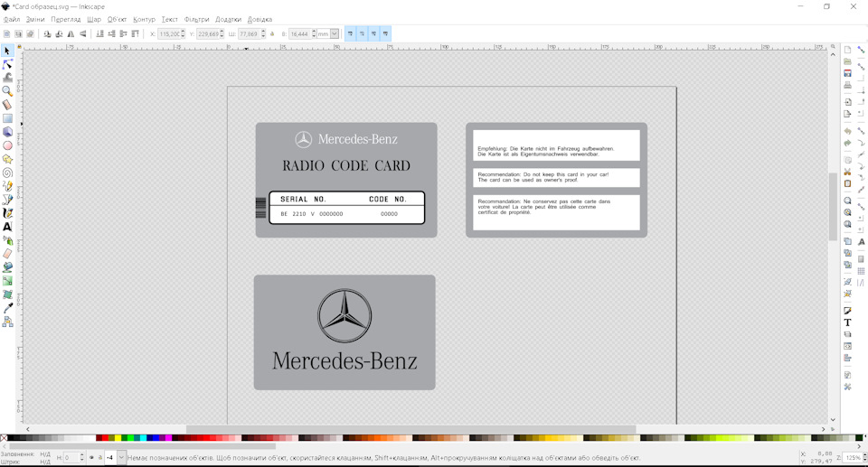The height and width of the screenshot is (467, 868).
Task: Select the Pencil freehand tool
Action: click(7, 186)
